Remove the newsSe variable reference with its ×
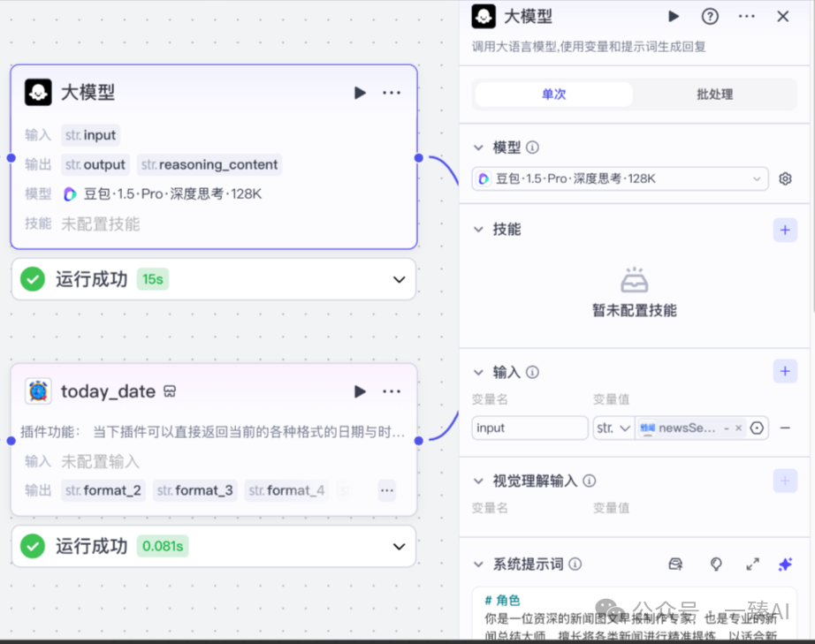This screenshot has width=815, height=644. pyautogui.click(x=738, y=428)
